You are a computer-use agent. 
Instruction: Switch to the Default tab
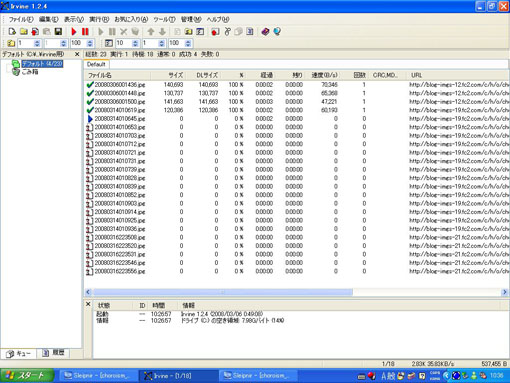coord(96,64)
